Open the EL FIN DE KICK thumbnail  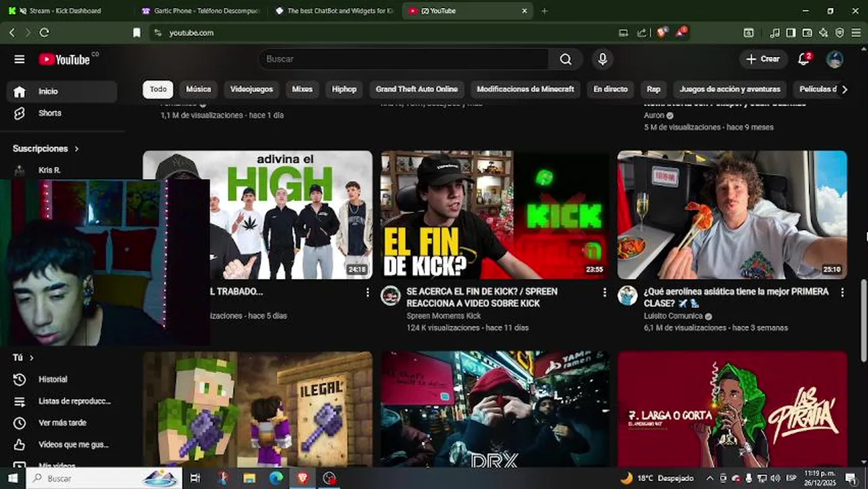point(495,215)
